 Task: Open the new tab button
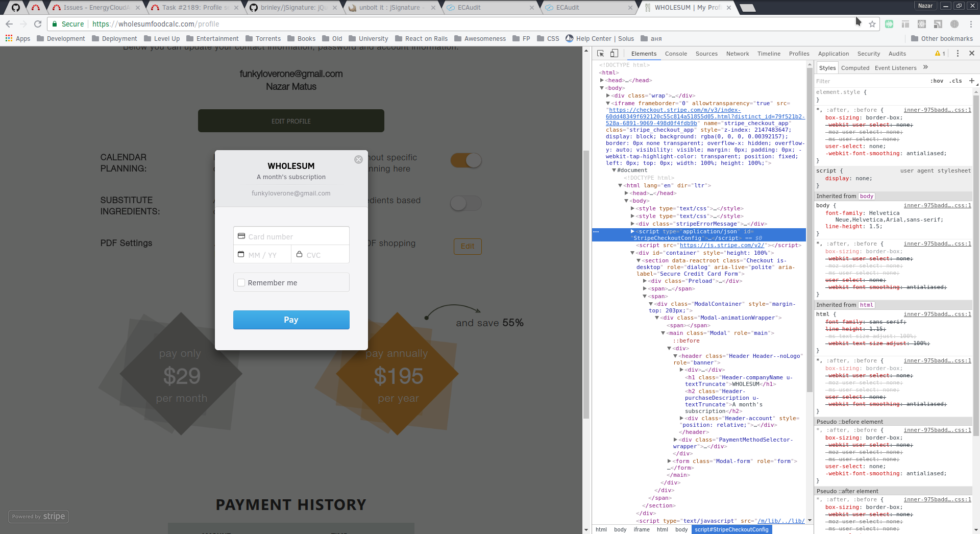pos(747,8)
